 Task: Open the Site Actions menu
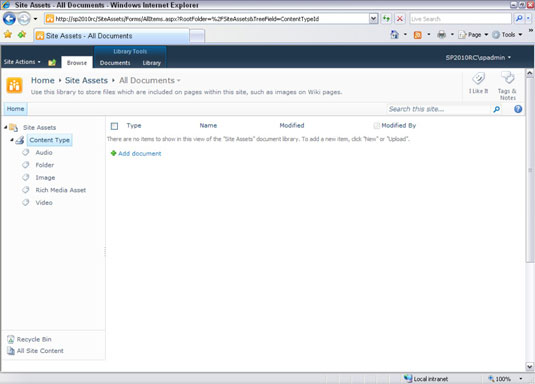coord(22,62)
